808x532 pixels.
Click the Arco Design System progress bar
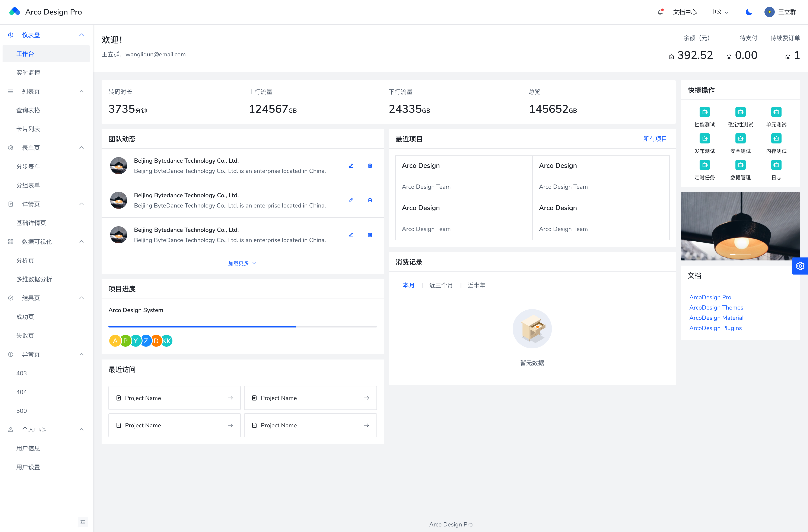coord(242,326)
